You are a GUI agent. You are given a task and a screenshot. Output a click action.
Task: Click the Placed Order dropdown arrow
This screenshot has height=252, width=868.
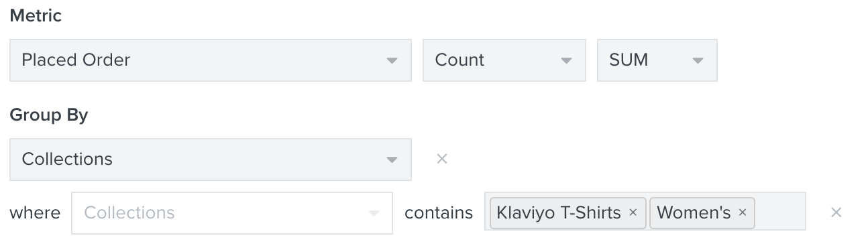[392, 61]
